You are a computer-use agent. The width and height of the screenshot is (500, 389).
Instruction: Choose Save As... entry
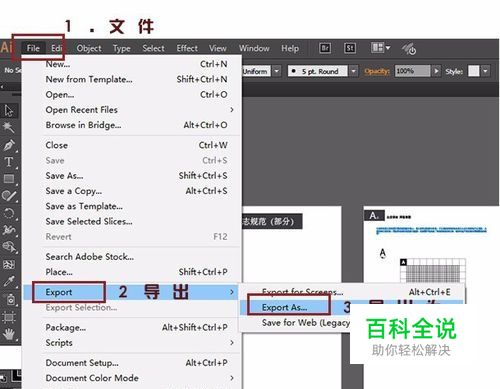click(x=132, y=176)
